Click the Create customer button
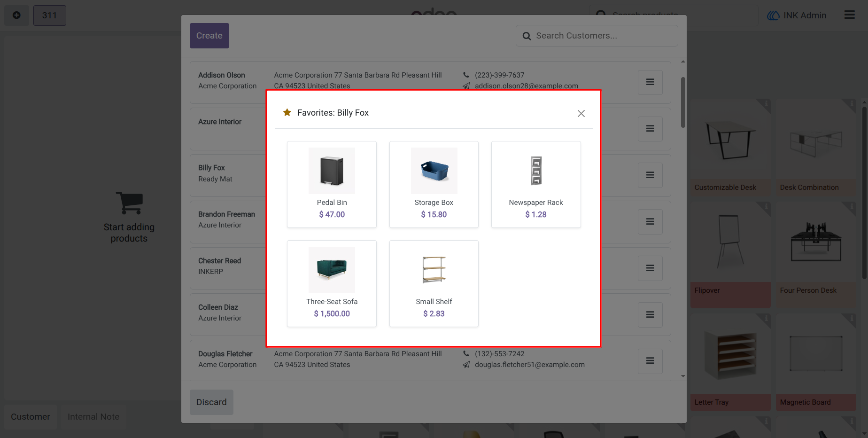 click(209, 36)
